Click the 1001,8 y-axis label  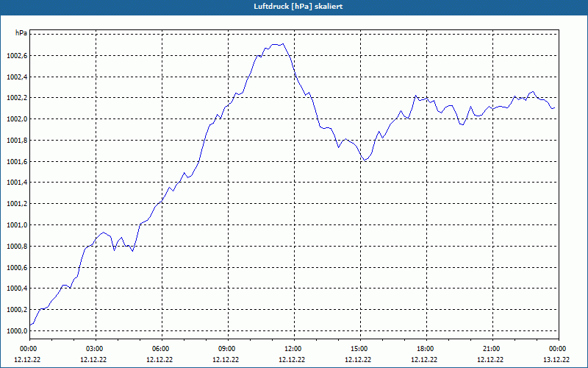(x=17, y=141)
